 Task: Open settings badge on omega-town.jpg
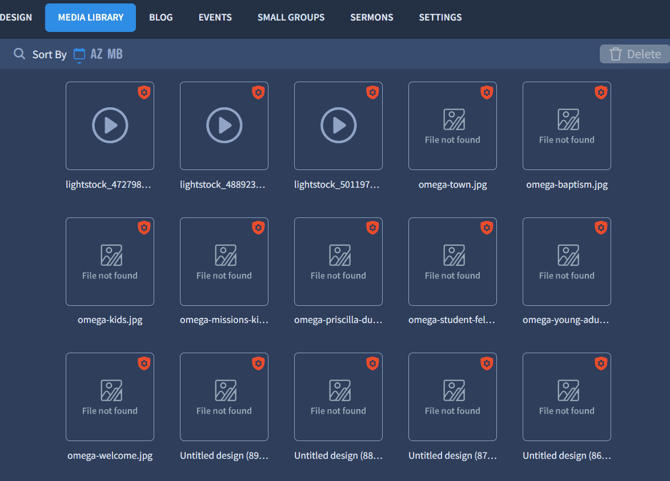pos(487,92)
